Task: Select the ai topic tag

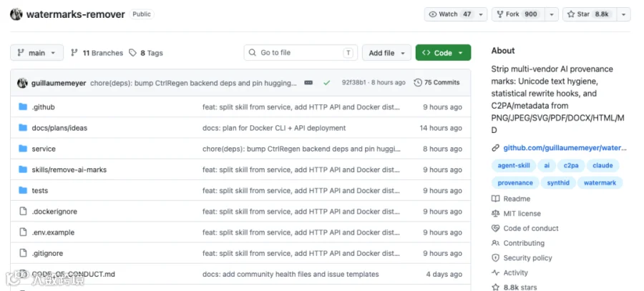Action: [547, 165]
